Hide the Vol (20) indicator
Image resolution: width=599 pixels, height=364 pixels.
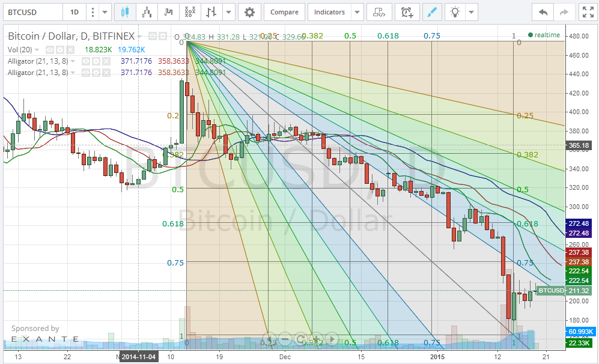[50, 50]
